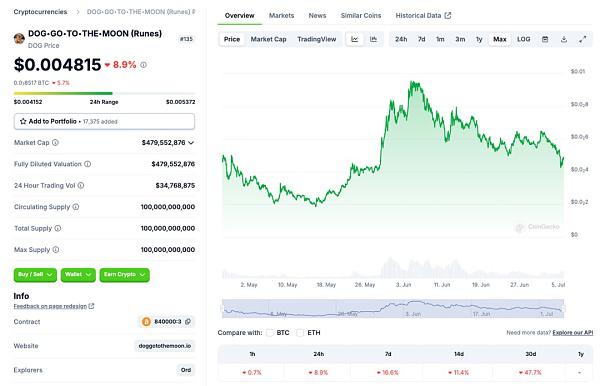Switch to candlestick chart icon
The image size is (600, 386).
(373, 39)
